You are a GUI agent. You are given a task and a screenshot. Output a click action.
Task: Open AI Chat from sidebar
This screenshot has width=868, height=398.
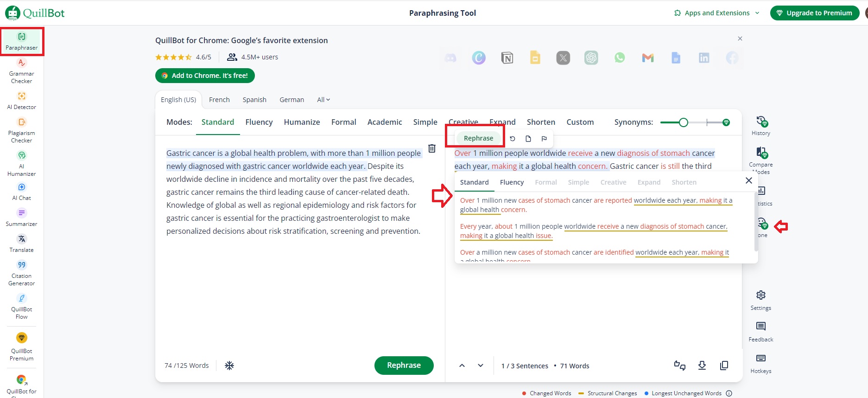point(22,192)
